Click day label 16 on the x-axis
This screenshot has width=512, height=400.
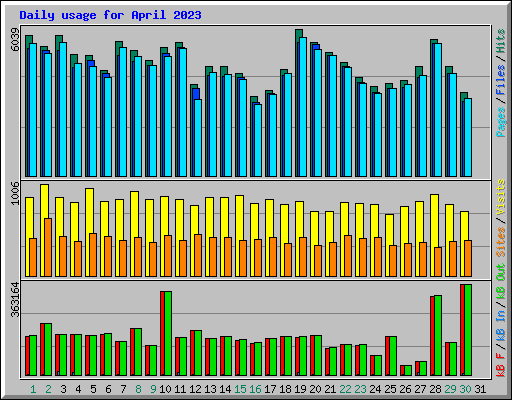(255, 389)
